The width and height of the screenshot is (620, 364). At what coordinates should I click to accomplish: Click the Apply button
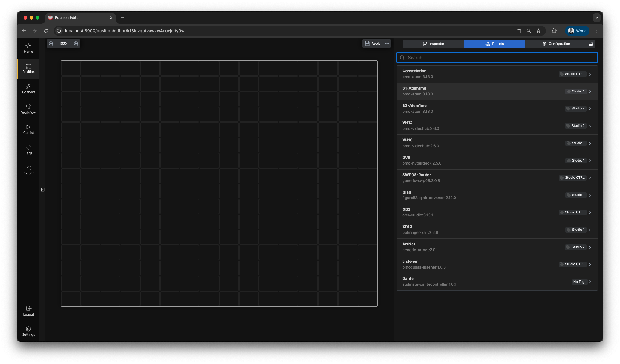pyautogui.click(x=373, y=44)
